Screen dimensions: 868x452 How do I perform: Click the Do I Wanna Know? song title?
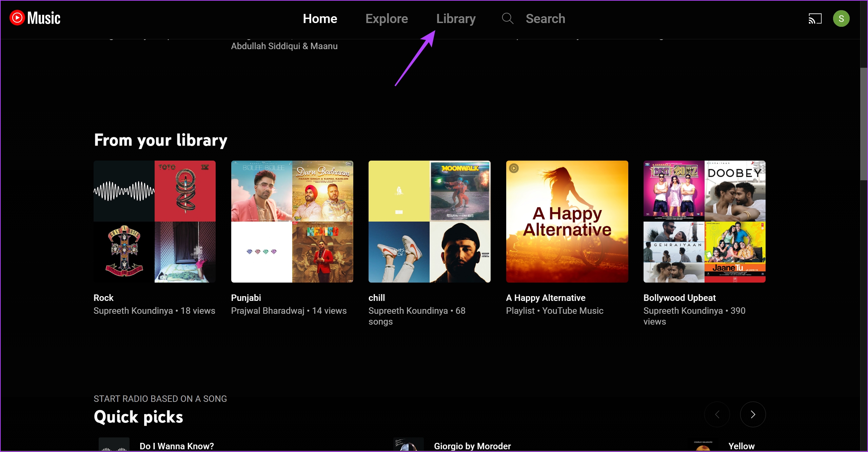[177, 446]
